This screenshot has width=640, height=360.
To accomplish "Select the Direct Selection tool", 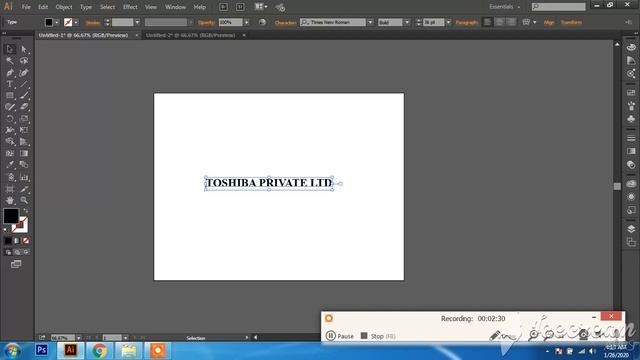I will [24, 49].
